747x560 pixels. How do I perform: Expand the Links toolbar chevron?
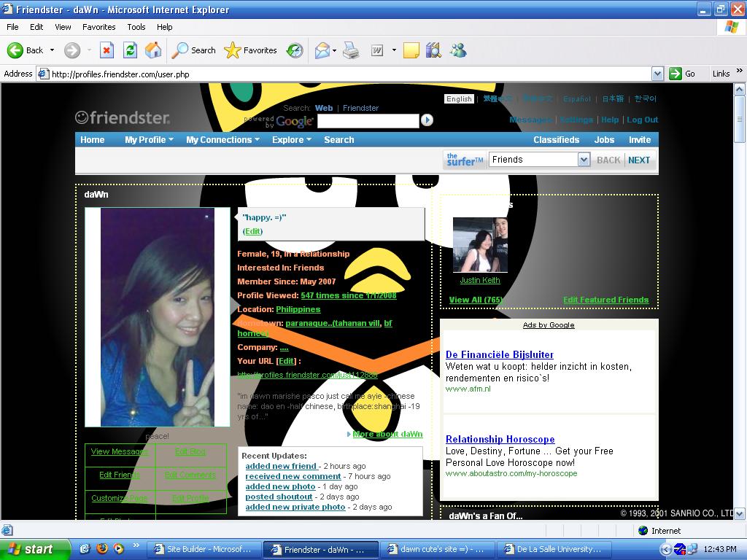739,71
